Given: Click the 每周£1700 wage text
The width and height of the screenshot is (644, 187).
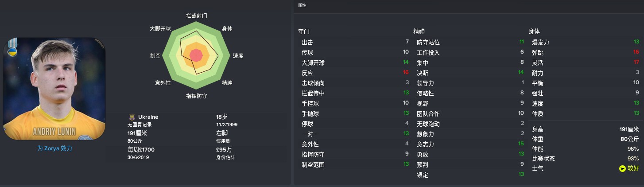Looking at the screenshot, I should point(141,149).
